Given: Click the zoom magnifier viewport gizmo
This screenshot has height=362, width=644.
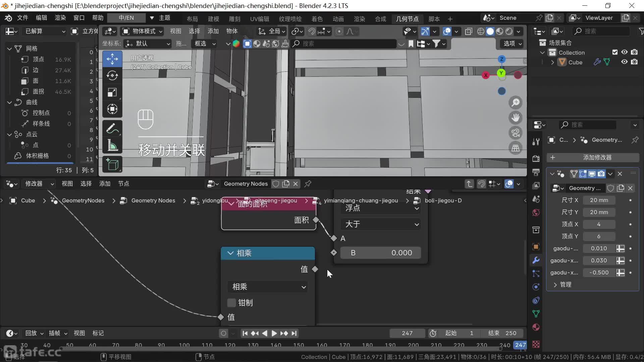Looking at the screenshot, I should 516,102.
